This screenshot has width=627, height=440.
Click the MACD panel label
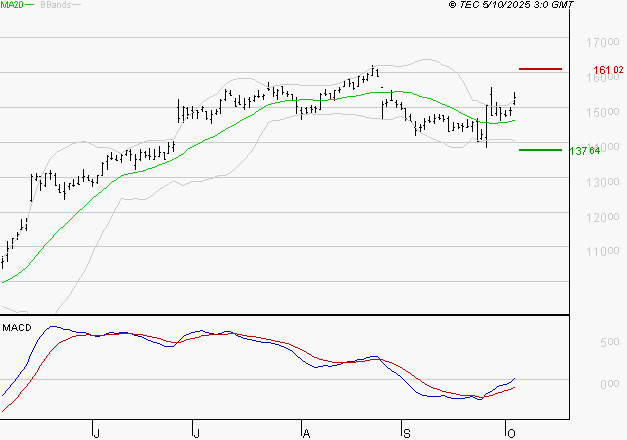point(17,328)
